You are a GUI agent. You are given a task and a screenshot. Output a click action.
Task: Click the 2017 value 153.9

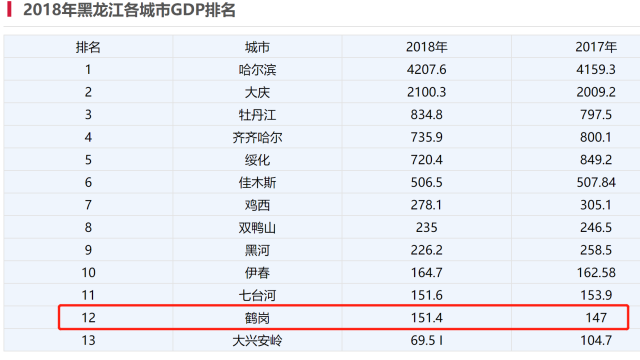[596, 295]
